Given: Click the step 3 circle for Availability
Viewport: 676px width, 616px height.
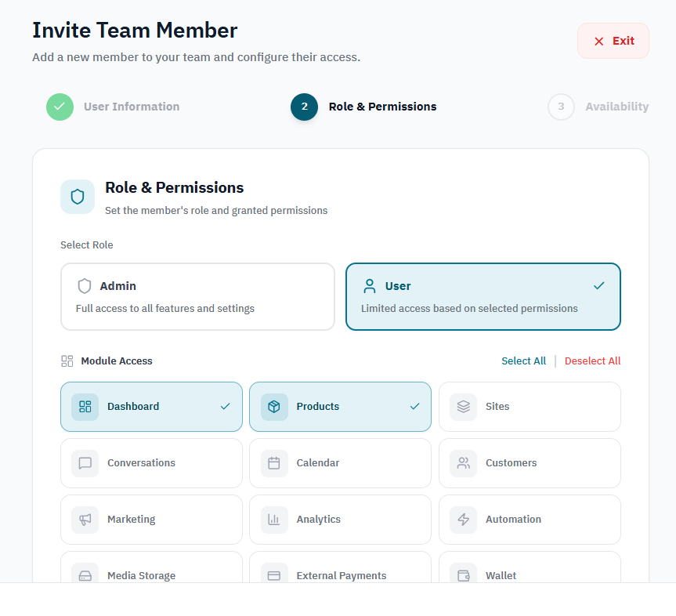Looking at the screenshot, I should pos(560,107).
